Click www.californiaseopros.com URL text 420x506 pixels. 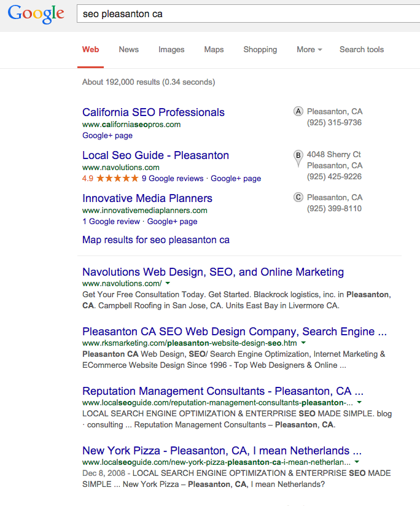(131, 124)
